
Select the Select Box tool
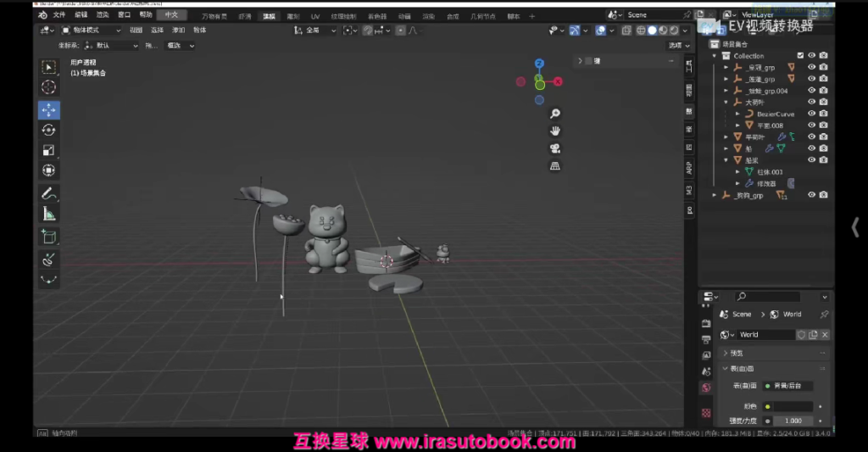pos(48,67)
